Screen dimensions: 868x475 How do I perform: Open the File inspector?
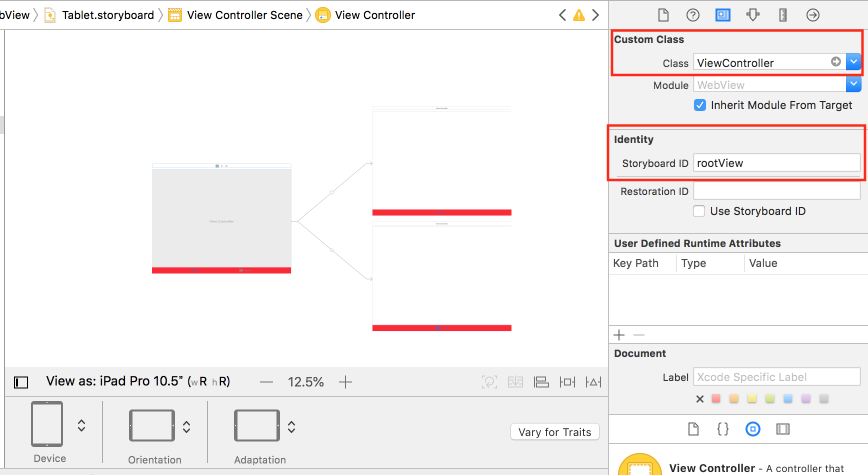click(663, 15)
